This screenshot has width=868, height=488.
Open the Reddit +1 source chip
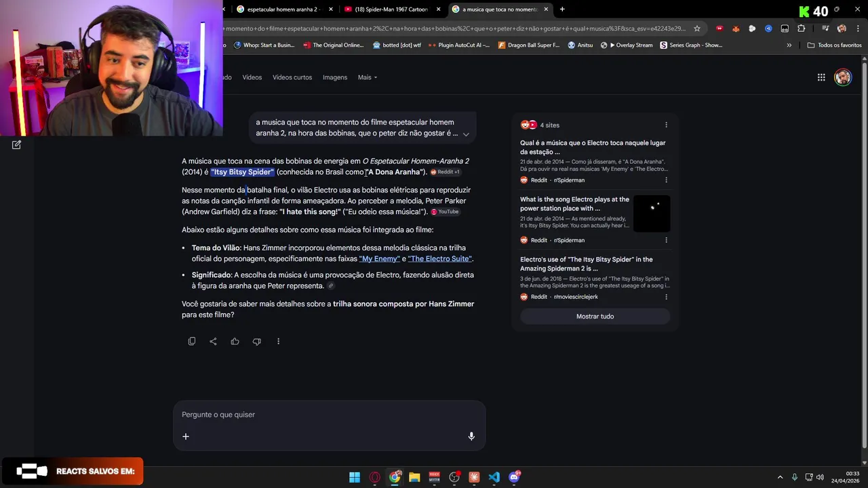click(445, 172)
